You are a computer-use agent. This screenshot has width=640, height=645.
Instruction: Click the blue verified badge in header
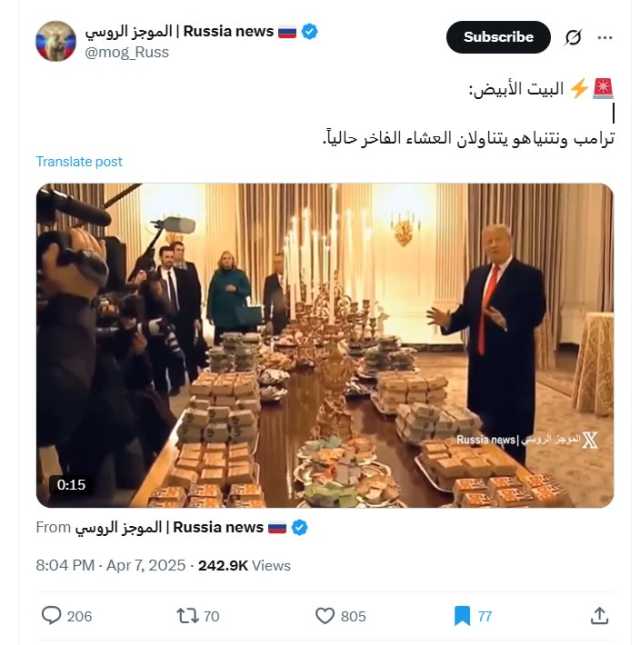tap(310, 31)
